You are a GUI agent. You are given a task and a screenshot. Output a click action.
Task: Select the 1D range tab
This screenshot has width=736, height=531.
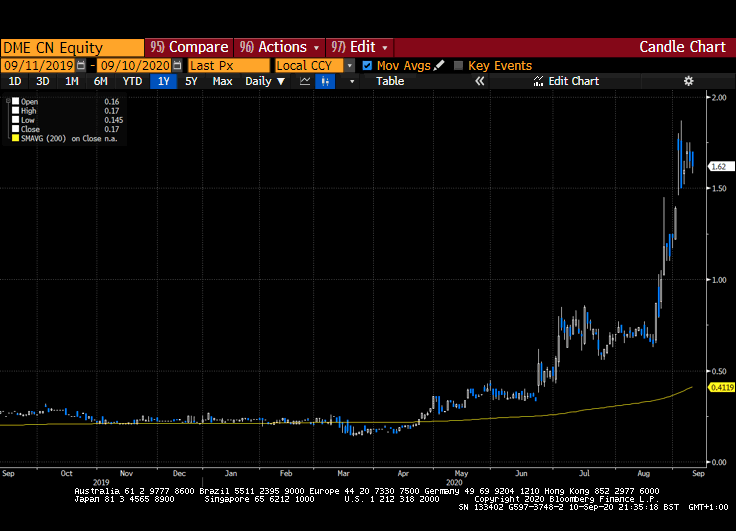tap(15, 81)
